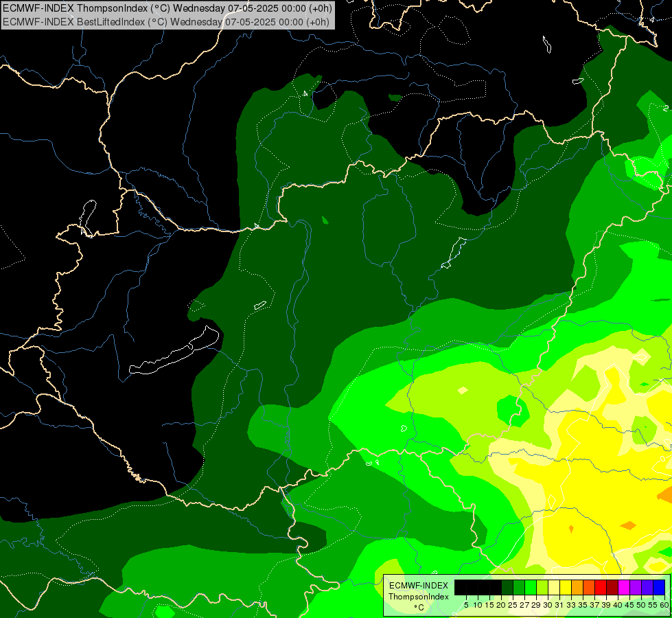672x618 pixels.
Task: Click the BestLiftedIndex title line
Action: click(x=166, y=22)
